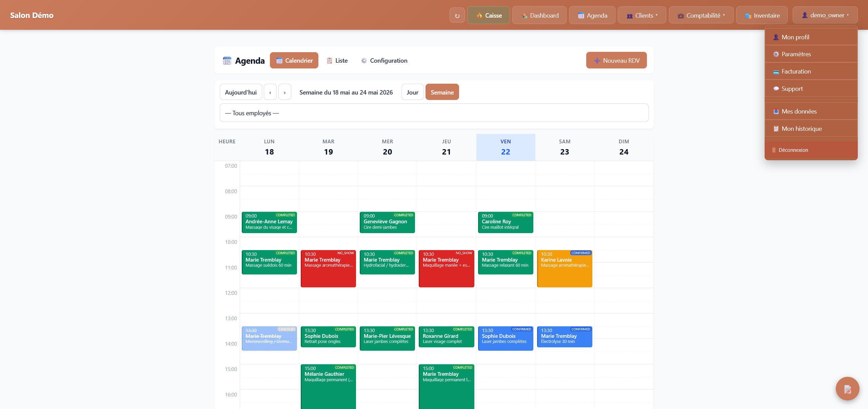Image resolution: width=868 pixels, height=409 pixels.
Task: Open Marie Tremblay Massage suédois appointment
Action: point(269,262)
